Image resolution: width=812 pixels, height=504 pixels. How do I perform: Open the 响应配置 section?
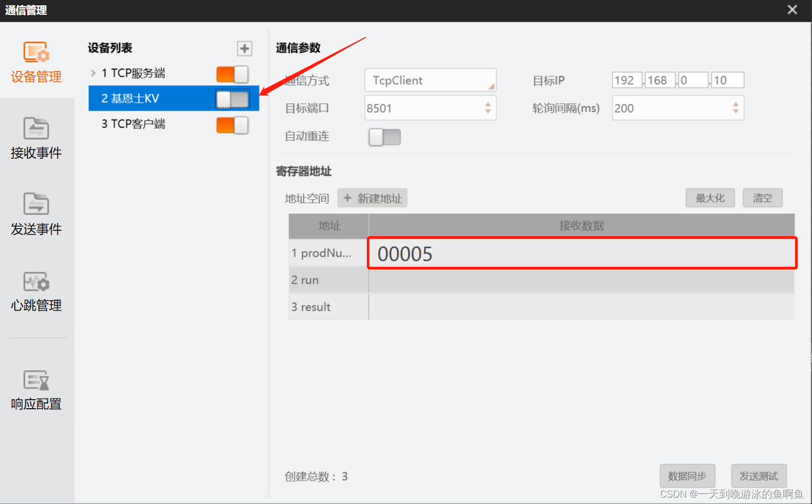click(x=36, y=391)
